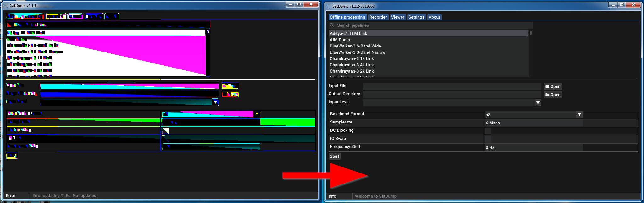Select BlueWalker-3 S-Band Narrow pipeline
The image size is (644, 203).
[x=428, y=52]
